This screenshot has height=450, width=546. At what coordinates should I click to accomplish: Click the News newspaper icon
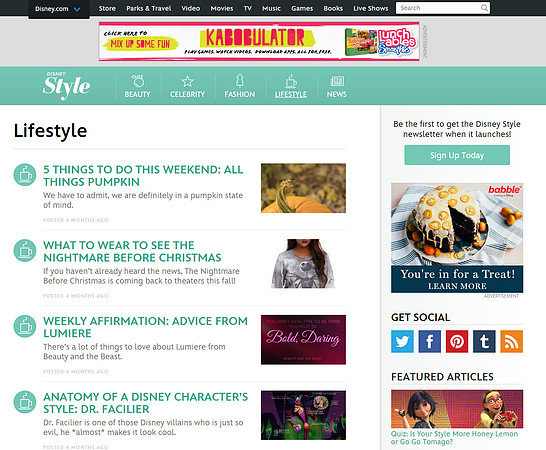(x=337, y=81)
